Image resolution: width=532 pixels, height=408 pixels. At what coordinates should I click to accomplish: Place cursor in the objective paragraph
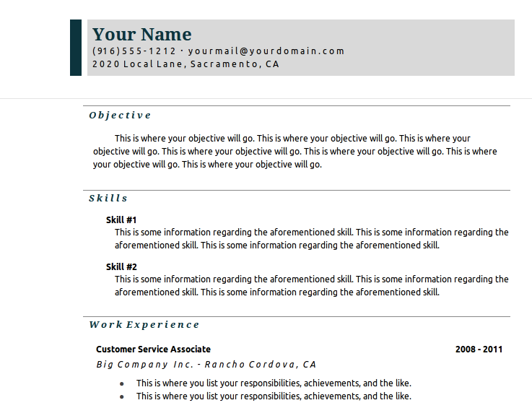(295, 152)
